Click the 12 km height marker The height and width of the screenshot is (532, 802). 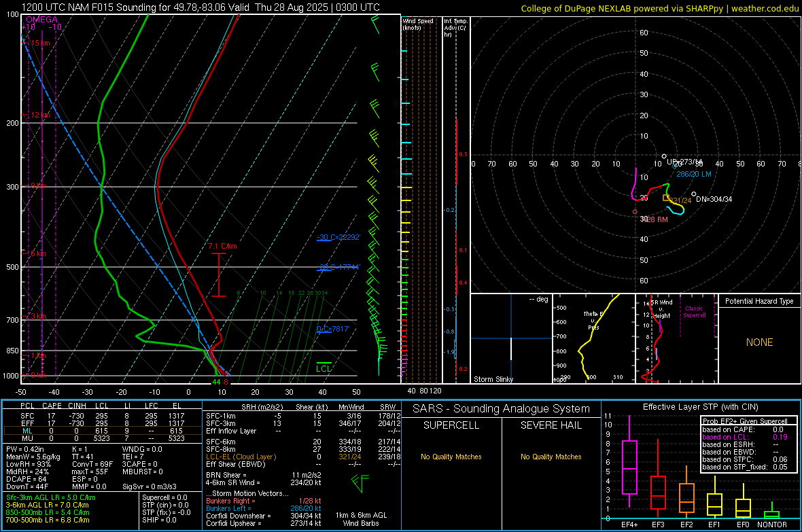click(40, 115)
